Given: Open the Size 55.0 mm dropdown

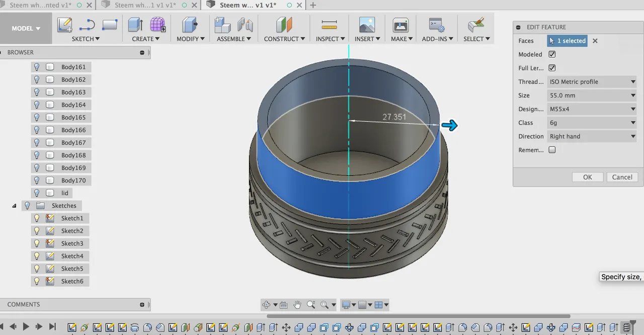Looking at the screenshot, I should [592, 95].
